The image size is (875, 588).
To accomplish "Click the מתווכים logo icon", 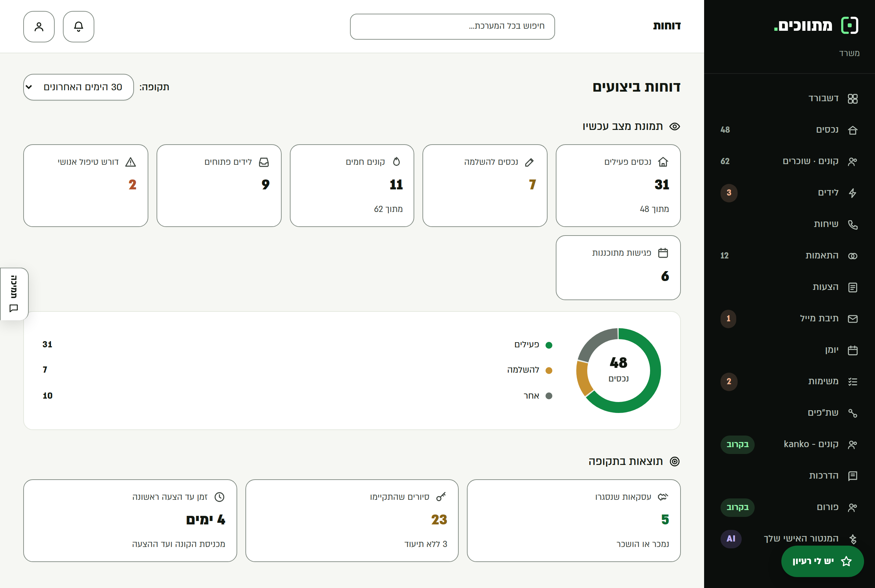I will 849,26.
